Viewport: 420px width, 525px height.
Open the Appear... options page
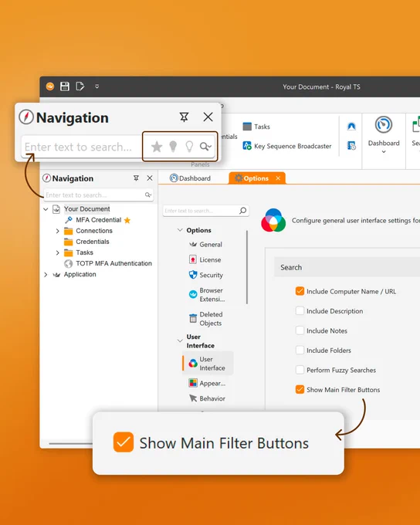212,384
